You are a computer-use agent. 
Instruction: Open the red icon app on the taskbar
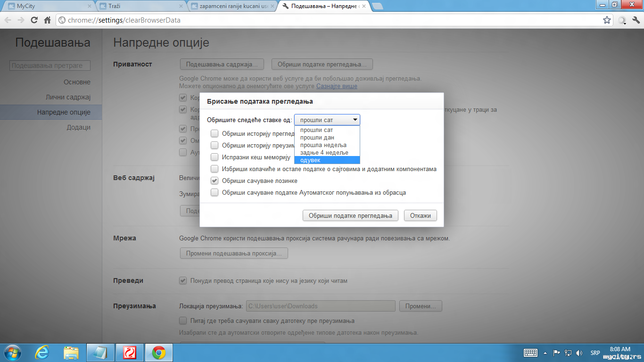tap(129, 353)
